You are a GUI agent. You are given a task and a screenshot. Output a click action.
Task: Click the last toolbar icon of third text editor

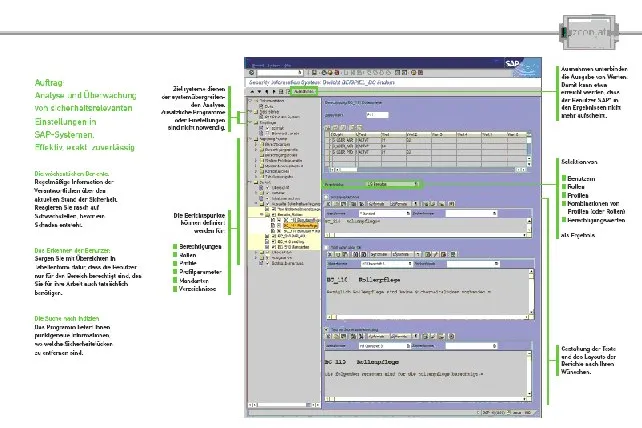(452, 336)
